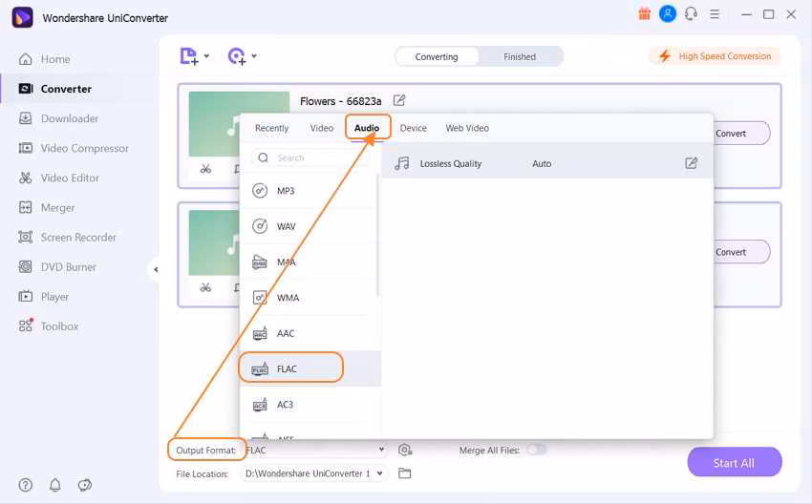Open the Screen Recorder tool

67,237
